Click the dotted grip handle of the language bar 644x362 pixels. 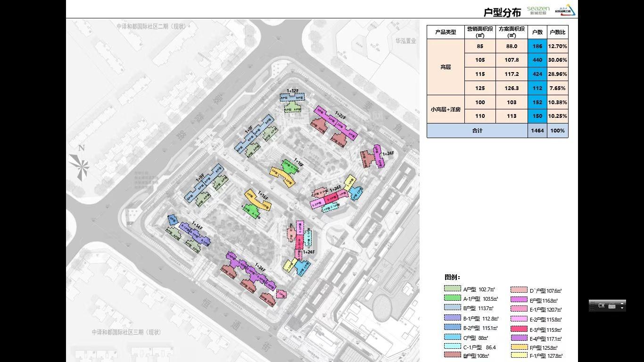pos(592,306)
